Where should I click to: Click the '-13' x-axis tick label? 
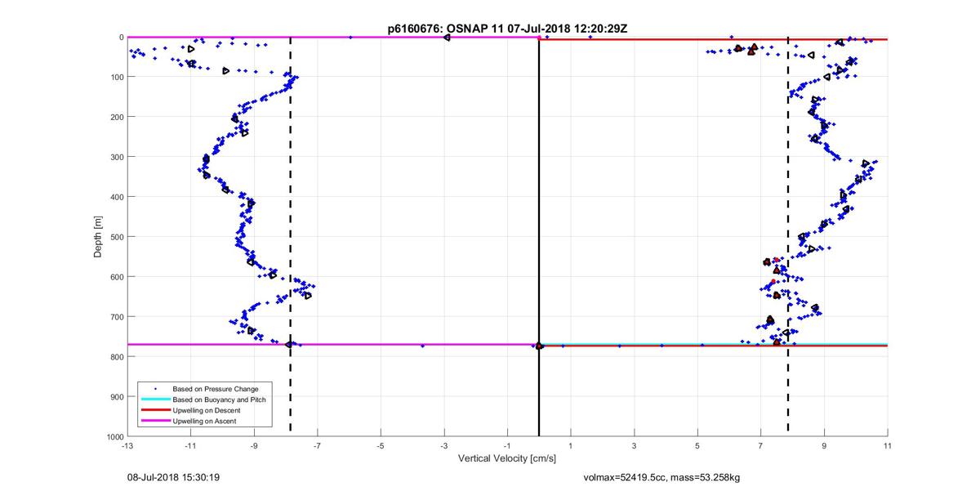tap(127, 446)
